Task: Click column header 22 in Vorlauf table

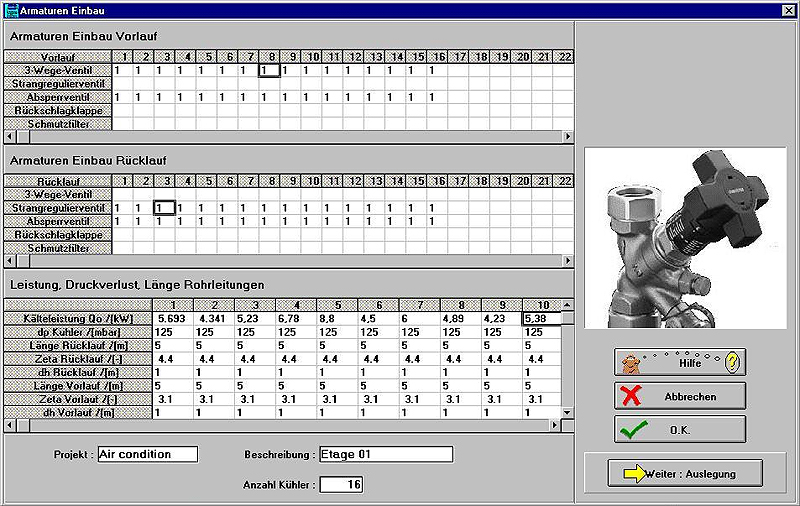Action: click(564, 57)
